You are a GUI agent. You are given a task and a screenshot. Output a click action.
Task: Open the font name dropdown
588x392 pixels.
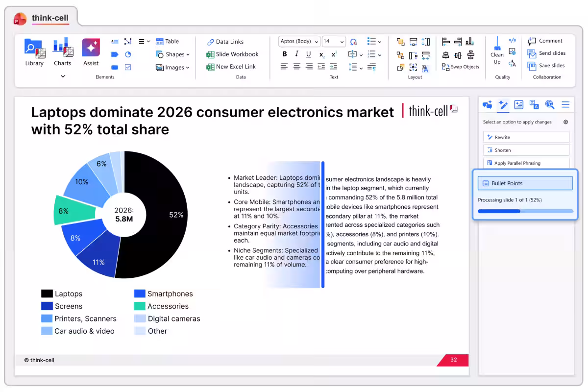(x=299, y=42)
